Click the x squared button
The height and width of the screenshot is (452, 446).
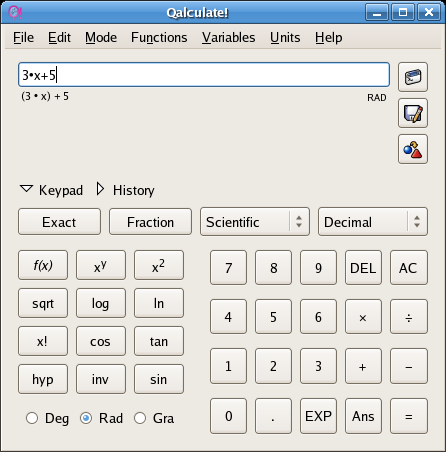159,265
